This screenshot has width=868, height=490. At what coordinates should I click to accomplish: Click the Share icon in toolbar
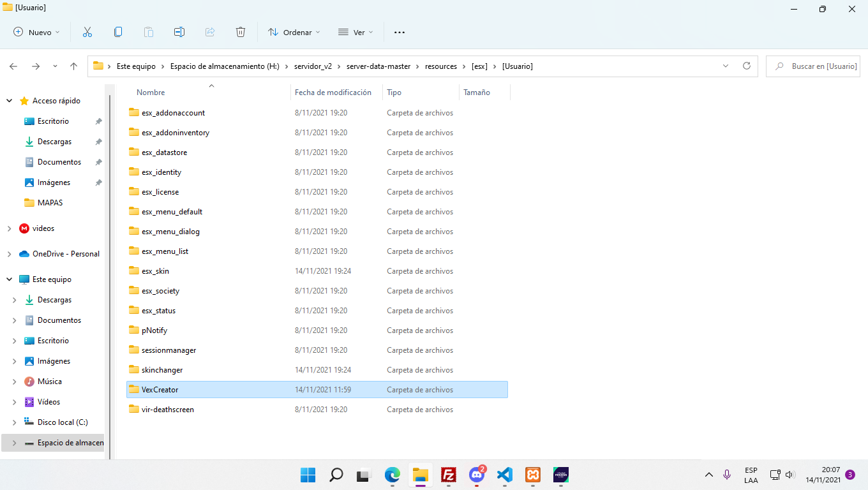(x=210, y=32)
